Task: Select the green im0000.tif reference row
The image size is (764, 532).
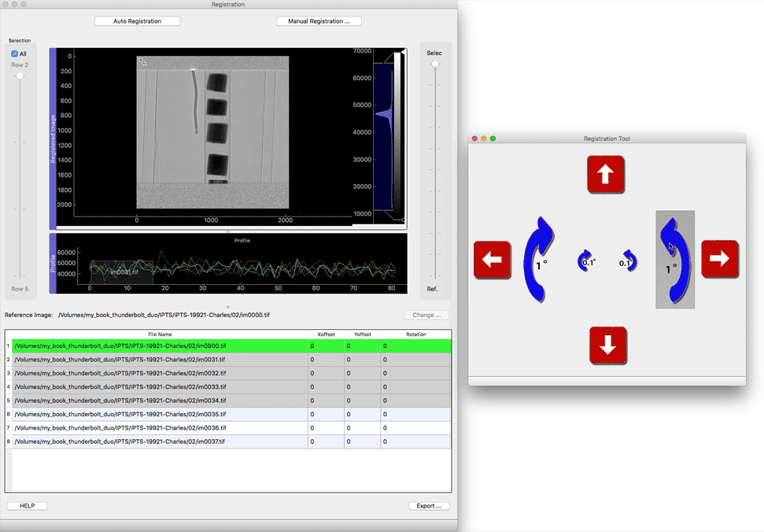Action: (157, 345)
